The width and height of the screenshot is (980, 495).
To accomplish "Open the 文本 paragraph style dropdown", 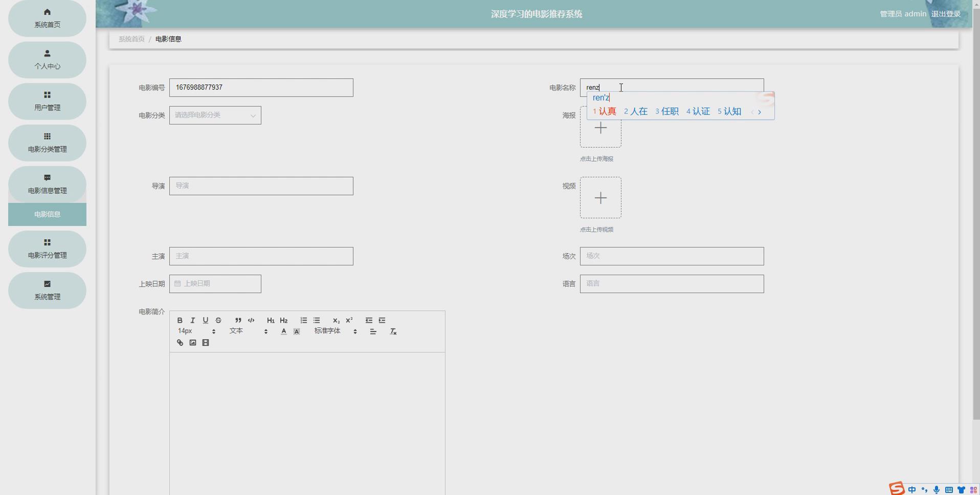I will coord(249,331).
